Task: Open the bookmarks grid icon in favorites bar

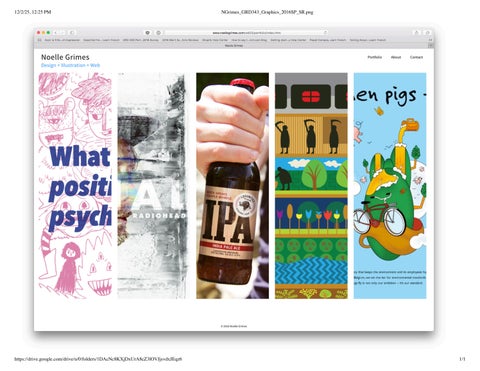Action: [40, 40]
